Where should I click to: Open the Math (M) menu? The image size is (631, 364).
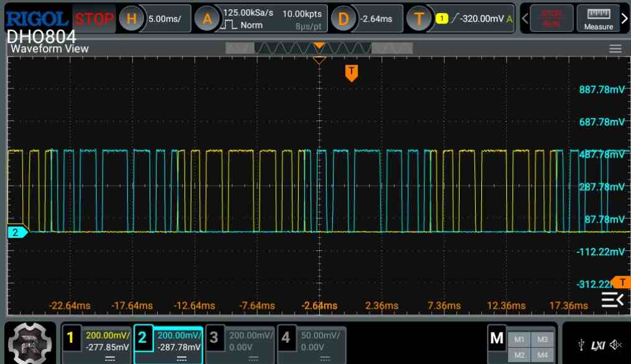click(497, 338)
